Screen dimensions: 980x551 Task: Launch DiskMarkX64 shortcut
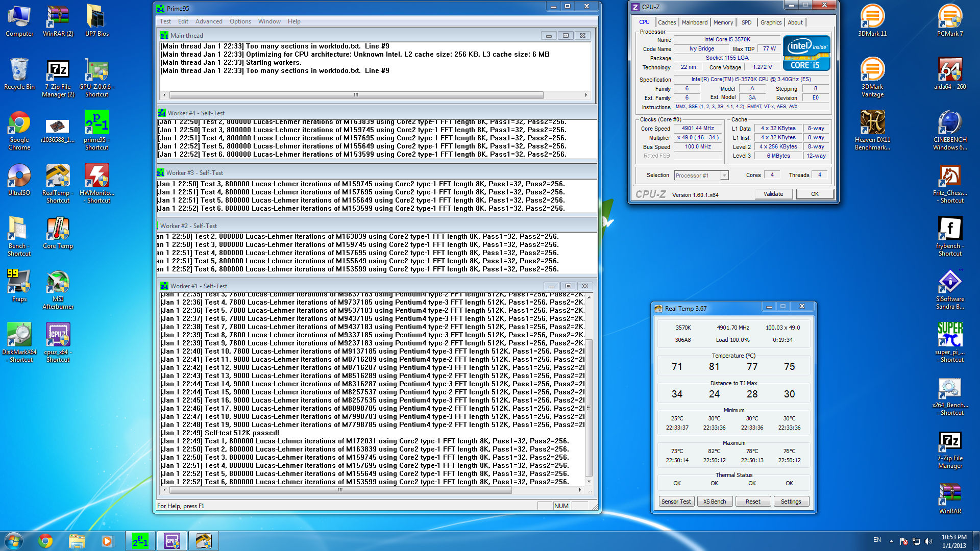click(19, 343)
